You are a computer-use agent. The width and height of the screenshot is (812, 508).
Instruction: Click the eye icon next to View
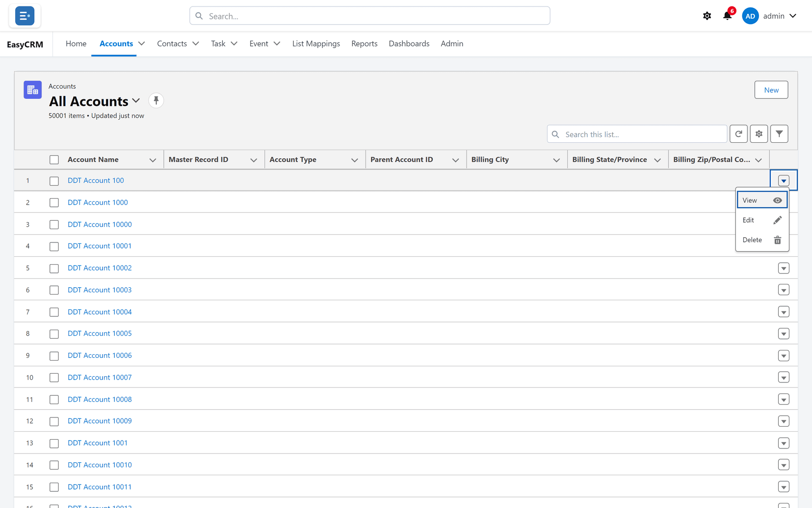coord(777,200)
